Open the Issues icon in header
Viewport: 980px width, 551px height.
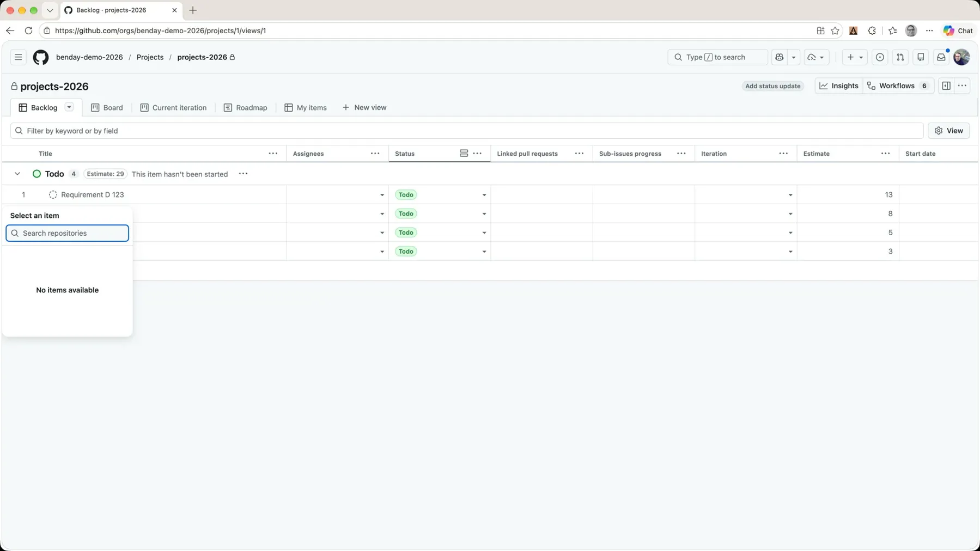pyautogui.click(x=880, y=57)
